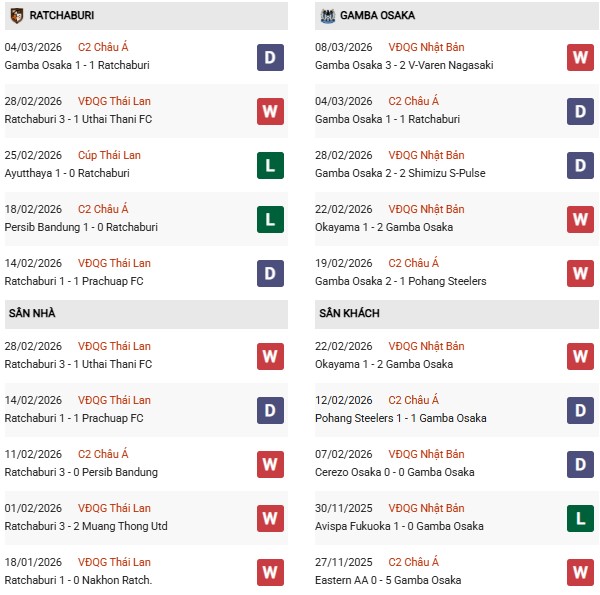
Task: Open the Cerezo Osaka 0-0 Gamba Osaka match
Action: (x=397, y=472)
